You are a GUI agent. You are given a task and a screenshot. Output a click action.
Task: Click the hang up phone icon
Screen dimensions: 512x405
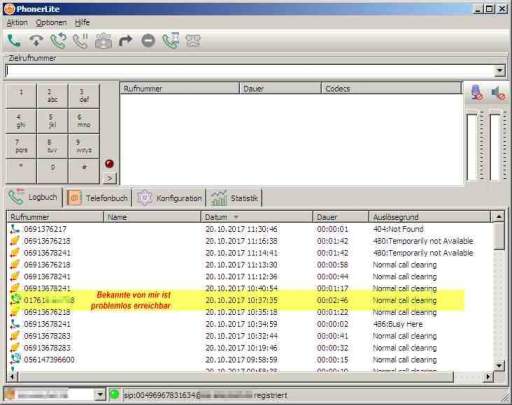[x=36, y=41]
